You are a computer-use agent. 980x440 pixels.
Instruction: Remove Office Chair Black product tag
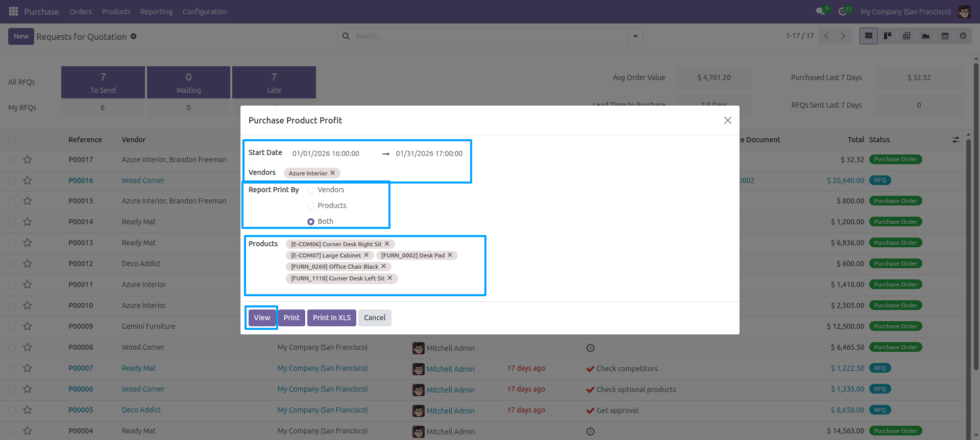pyautogui.click(x=384, y=266)
